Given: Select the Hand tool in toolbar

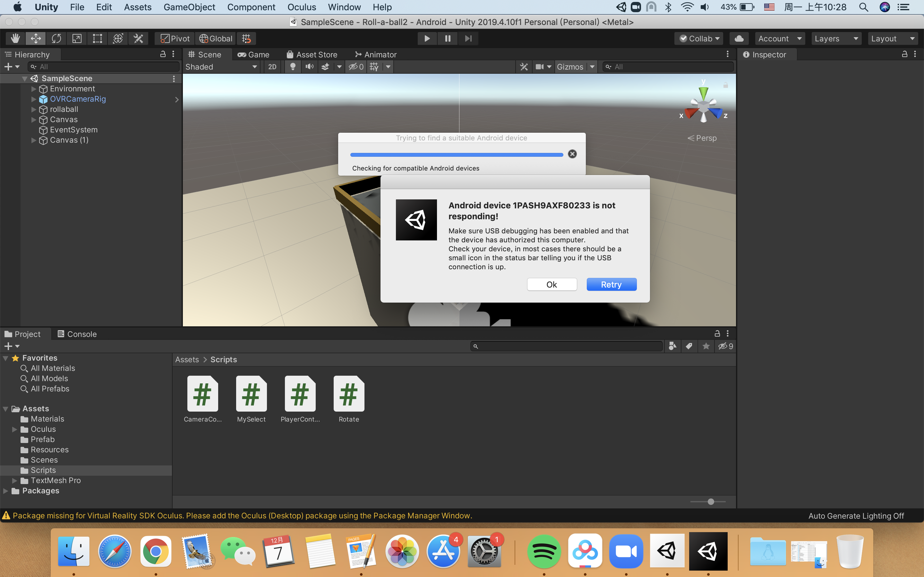Looking at the screenshot, I should 15,38.
